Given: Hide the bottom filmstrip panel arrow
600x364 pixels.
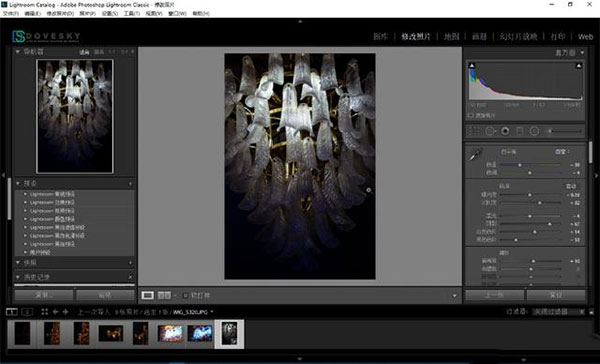Looking at the screenshot, I should click(x=300, y=359).
